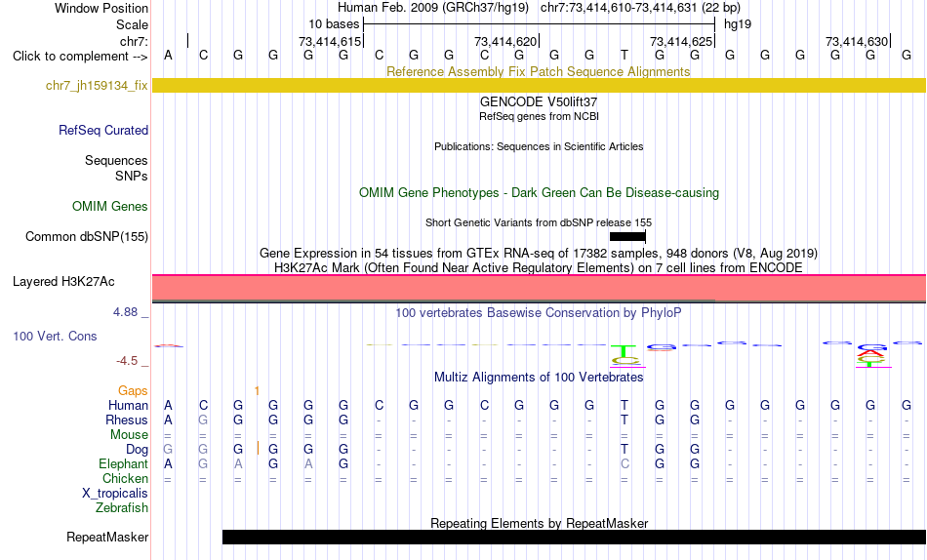Click the chr7: ruler label
Viewport: 927px width, 560px height.
pyautogui.click(x=134, y=41)
